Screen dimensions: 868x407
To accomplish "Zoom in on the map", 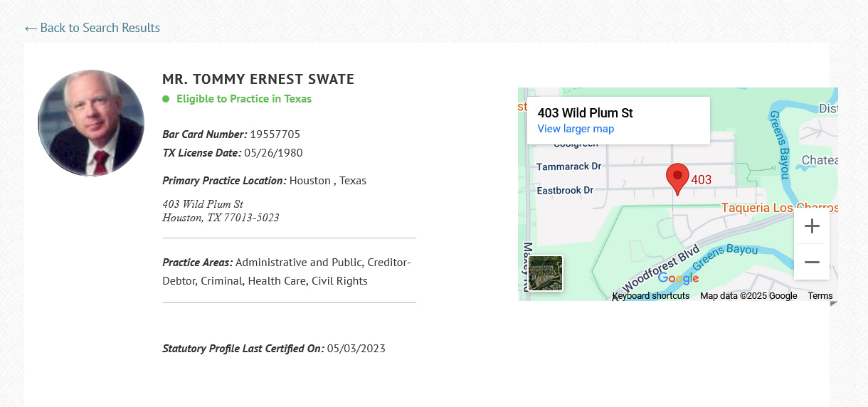I will (x=812, y=226).
